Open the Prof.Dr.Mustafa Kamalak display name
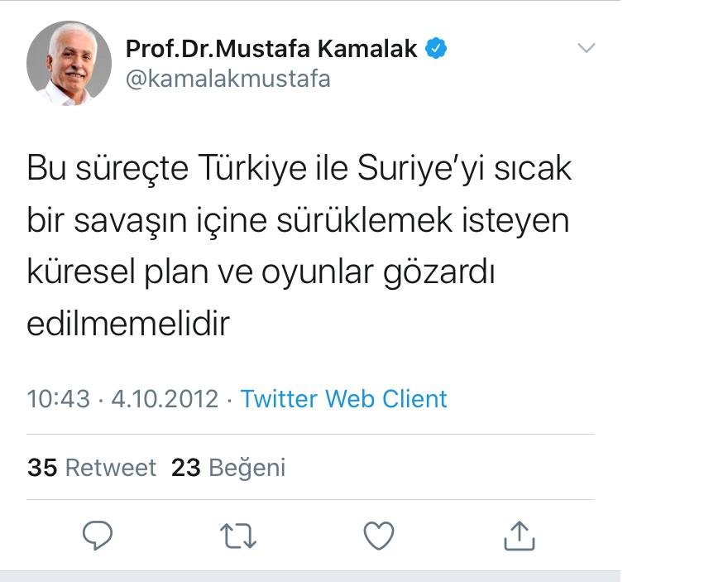 (x=272, y=49)
